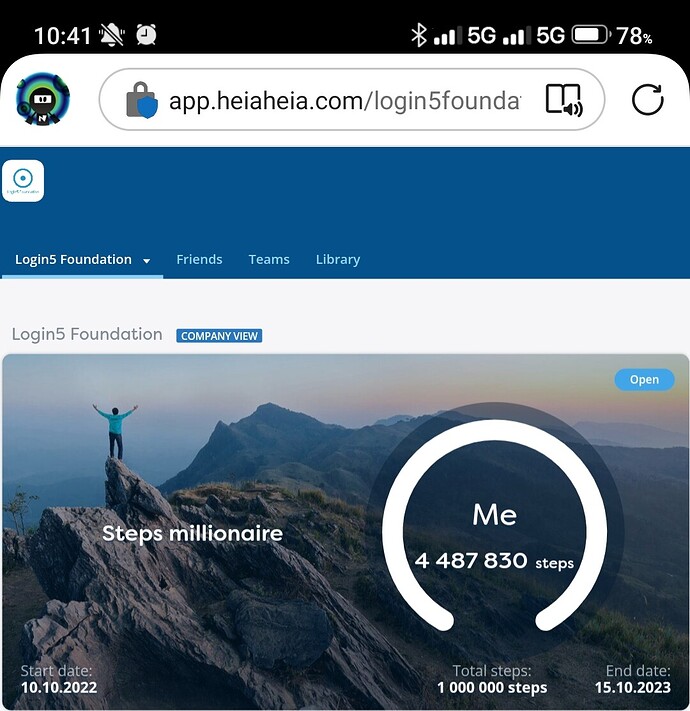
Task: Click the Open button on challenge
Action: coord(644,380)
